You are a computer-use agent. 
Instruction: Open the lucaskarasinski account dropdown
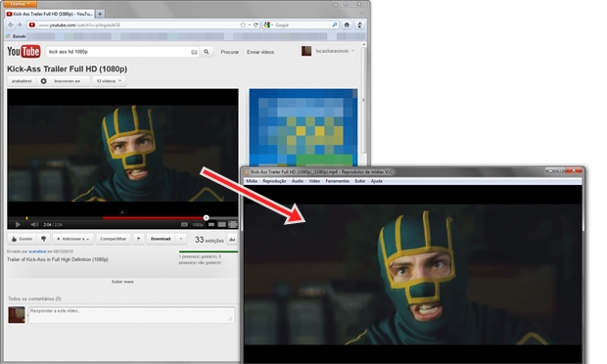353,51
